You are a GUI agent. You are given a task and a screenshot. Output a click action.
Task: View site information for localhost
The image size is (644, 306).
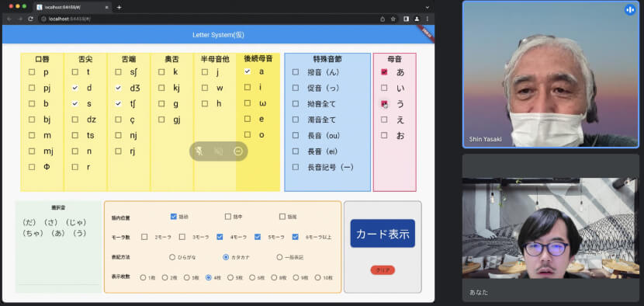[43, 19]
